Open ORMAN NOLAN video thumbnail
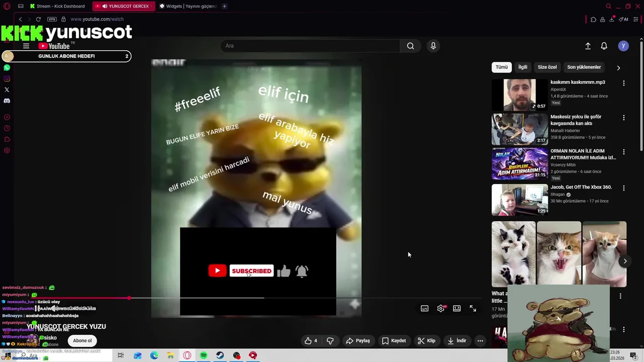 (x=520, y=163)
